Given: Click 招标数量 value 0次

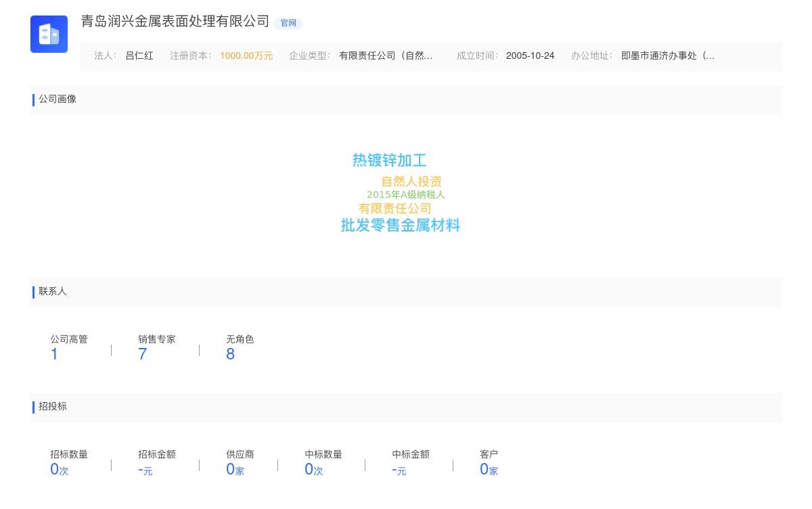Looking at the screenshot, I should coord(60,469).
